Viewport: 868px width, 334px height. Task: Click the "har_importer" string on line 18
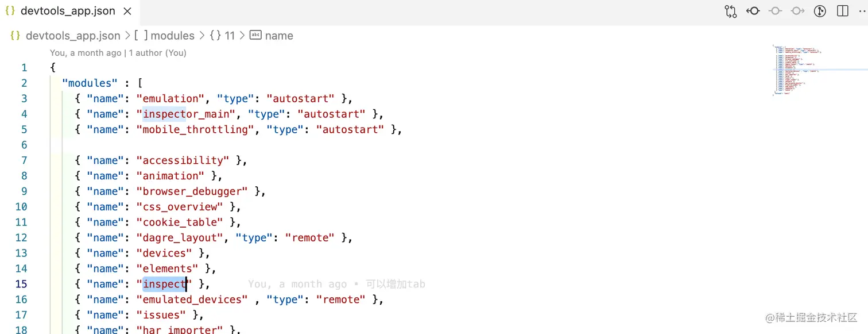tap(180, 330)
